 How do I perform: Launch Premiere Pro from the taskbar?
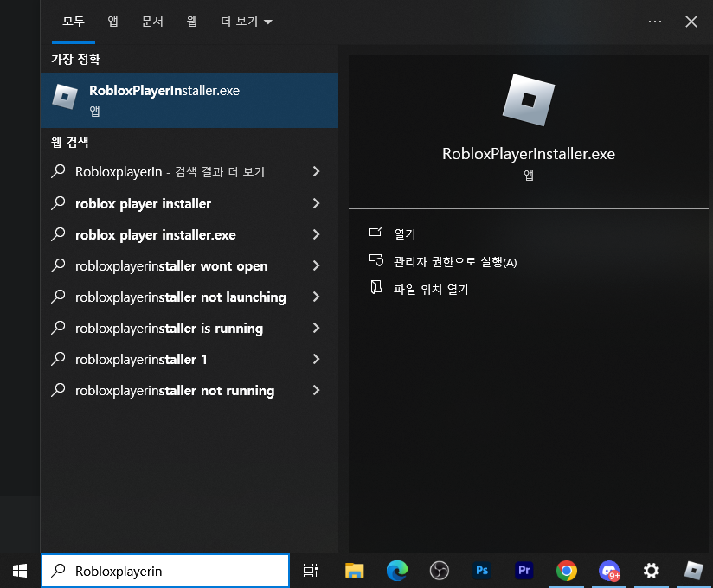point(524,571)
